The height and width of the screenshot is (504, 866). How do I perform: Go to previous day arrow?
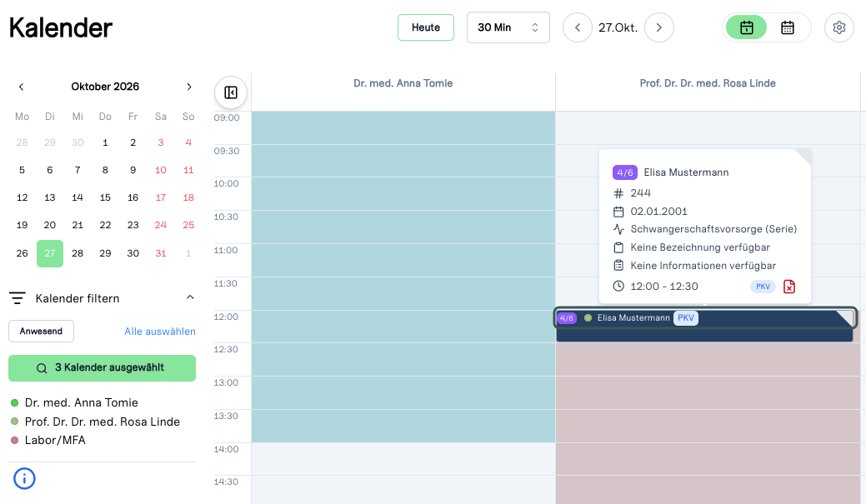point(577,27)
